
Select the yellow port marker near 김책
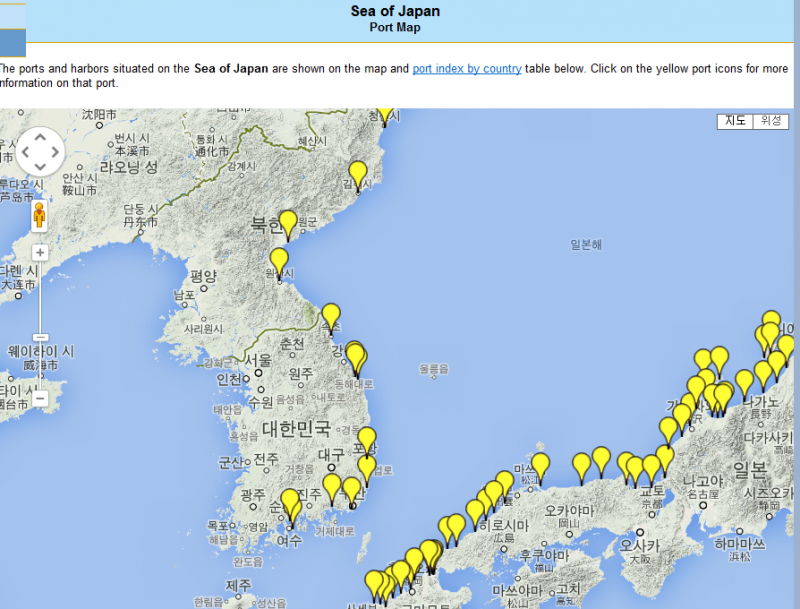coord(358,175)
